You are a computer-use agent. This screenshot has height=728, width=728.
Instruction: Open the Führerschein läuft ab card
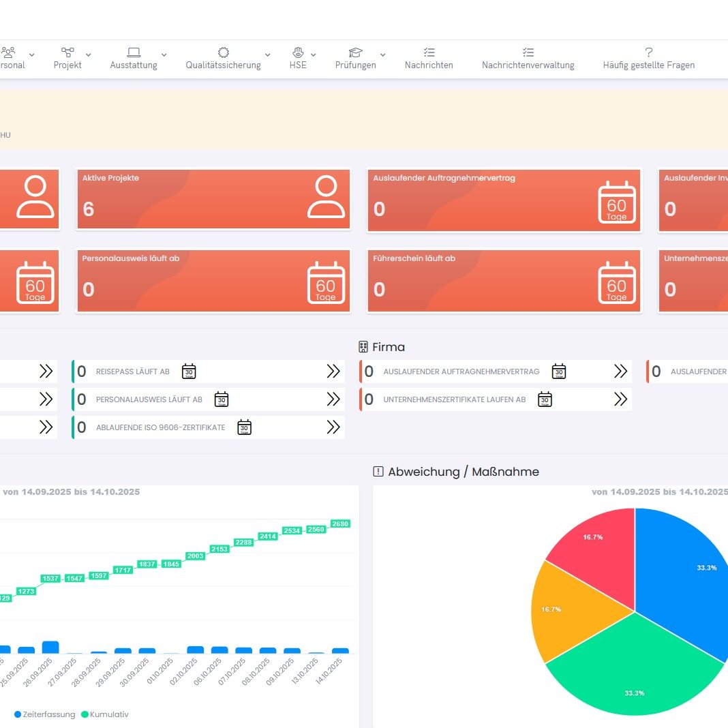point(504,280)
